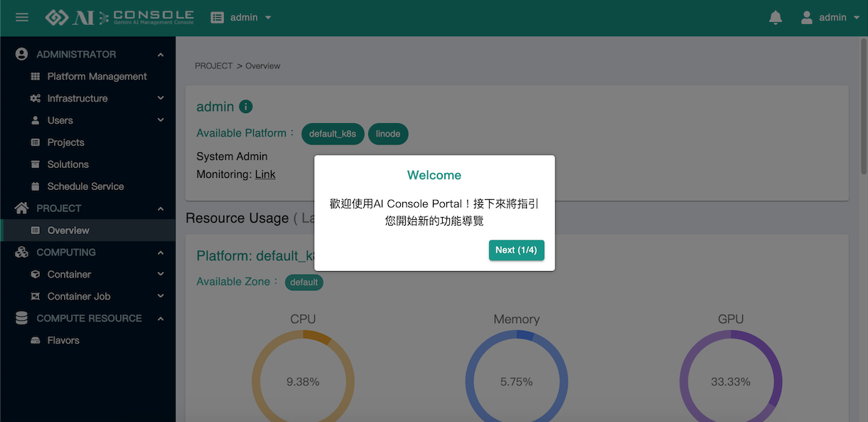Click the Container cube icon

36,274
